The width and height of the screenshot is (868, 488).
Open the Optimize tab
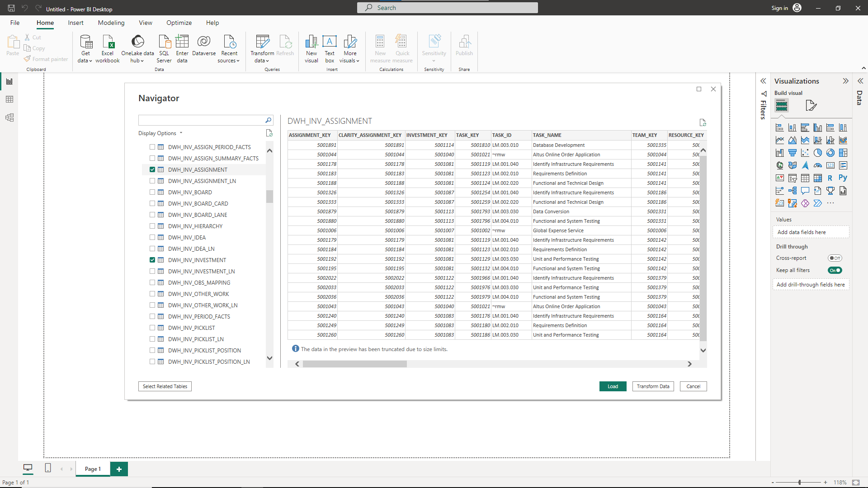point(179,23)
